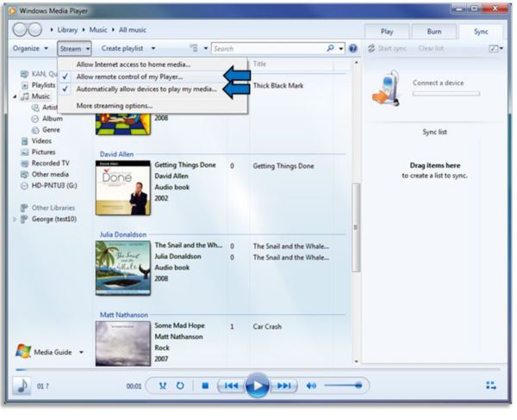Select the Videos library icon
The image size is (517, 420).
[x=24, y=141]
